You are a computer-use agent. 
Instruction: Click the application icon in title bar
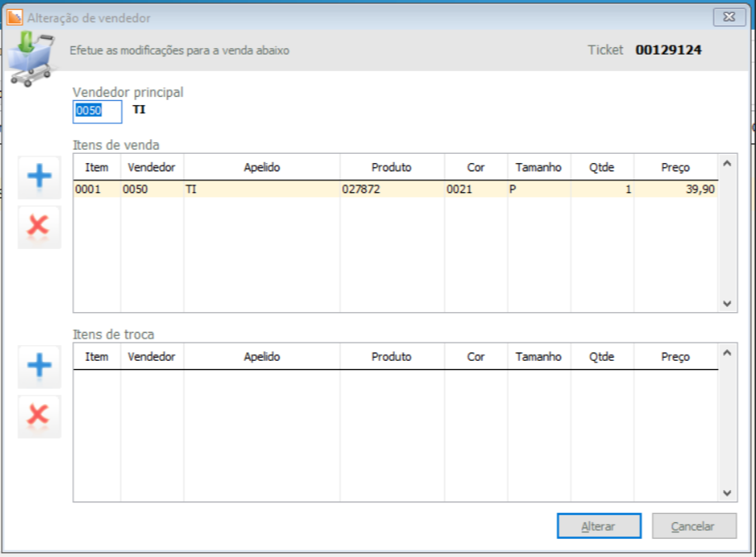(14, 17)
